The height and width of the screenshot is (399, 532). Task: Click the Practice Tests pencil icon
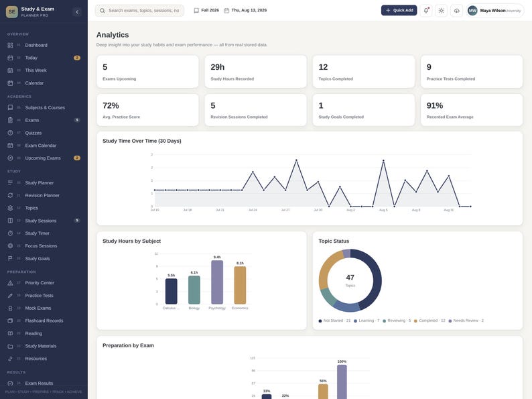pos(10,296)
